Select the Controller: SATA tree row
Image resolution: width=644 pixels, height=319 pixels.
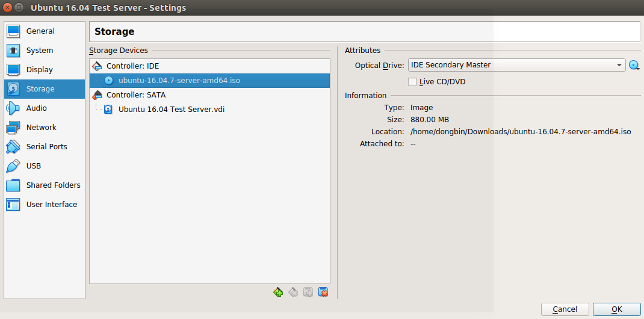(x=209, y=95)
